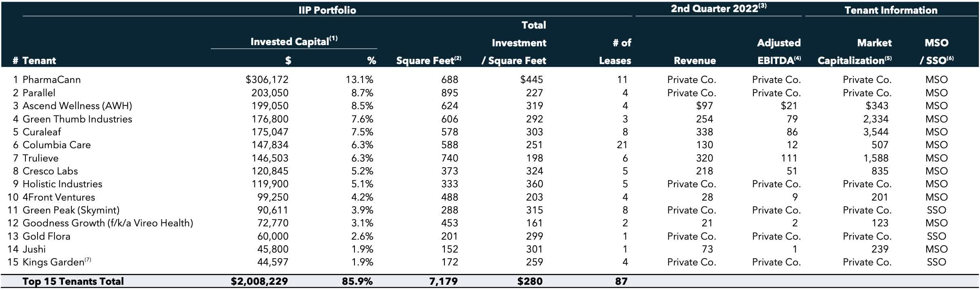Image resolution: width=980 pixels, height=290 pixels.
Task: Select the total investment per foot $280
Action: (x=530, y=281)
